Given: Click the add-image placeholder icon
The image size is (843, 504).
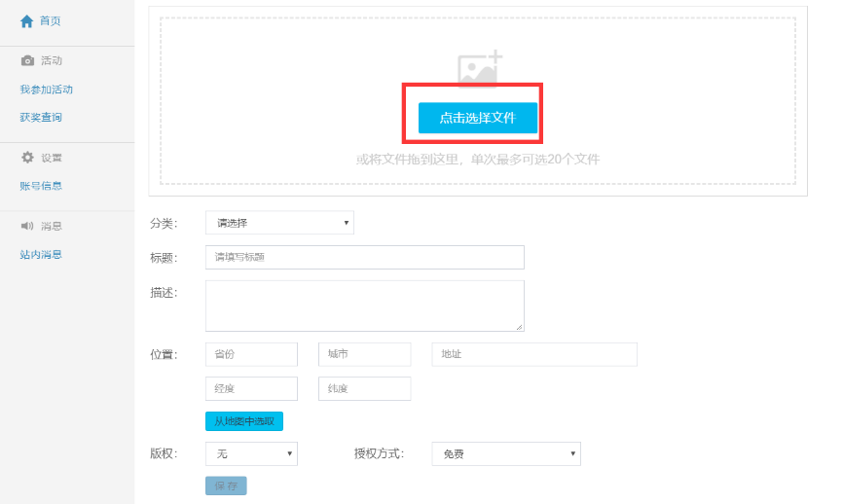Looking at the screenshot, I should [479, 69].
